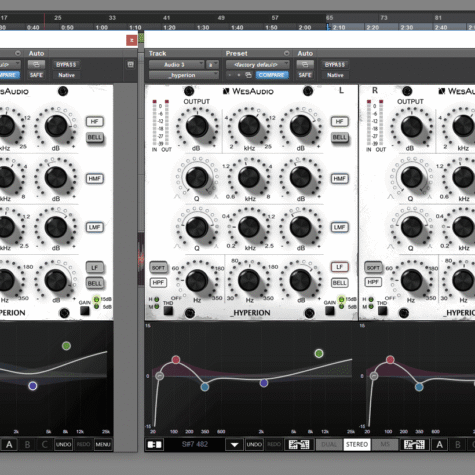Open the factory default preset dropdown
475x475 pixels.
(257, 64)
